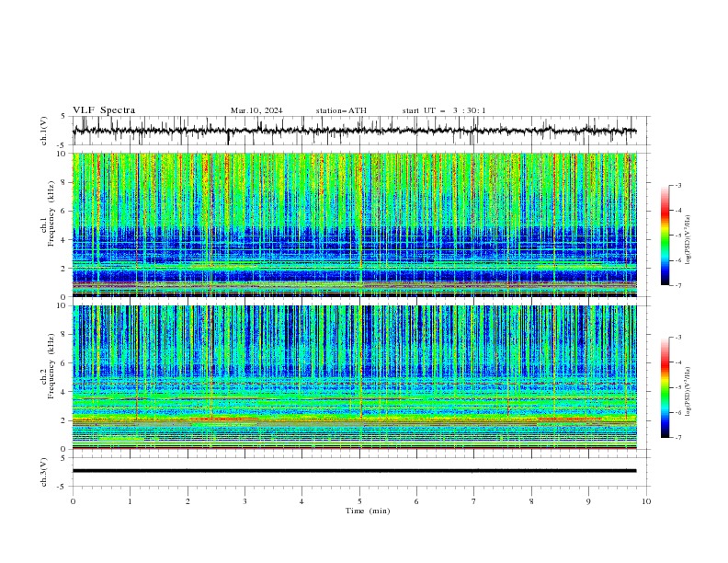
Task: Click the "0" tick on Time axis
Action: click(x=73, y=501)
